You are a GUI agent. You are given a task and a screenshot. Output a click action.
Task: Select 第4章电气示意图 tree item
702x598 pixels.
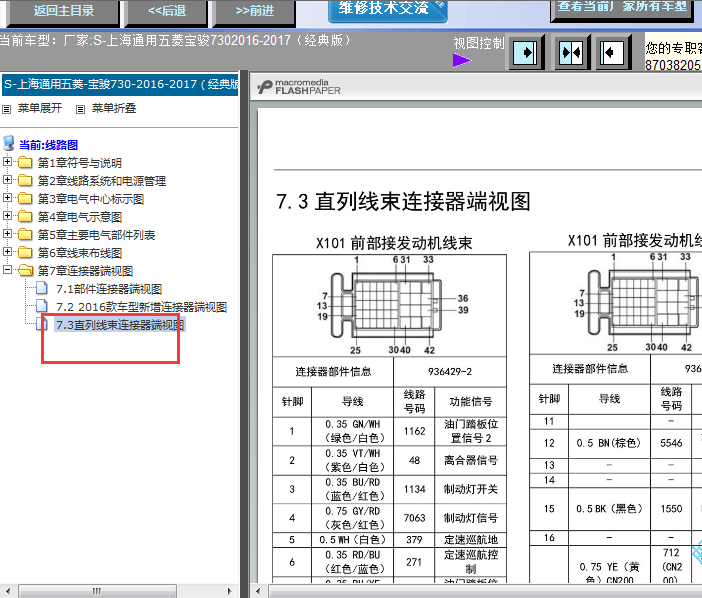(80, 217)
